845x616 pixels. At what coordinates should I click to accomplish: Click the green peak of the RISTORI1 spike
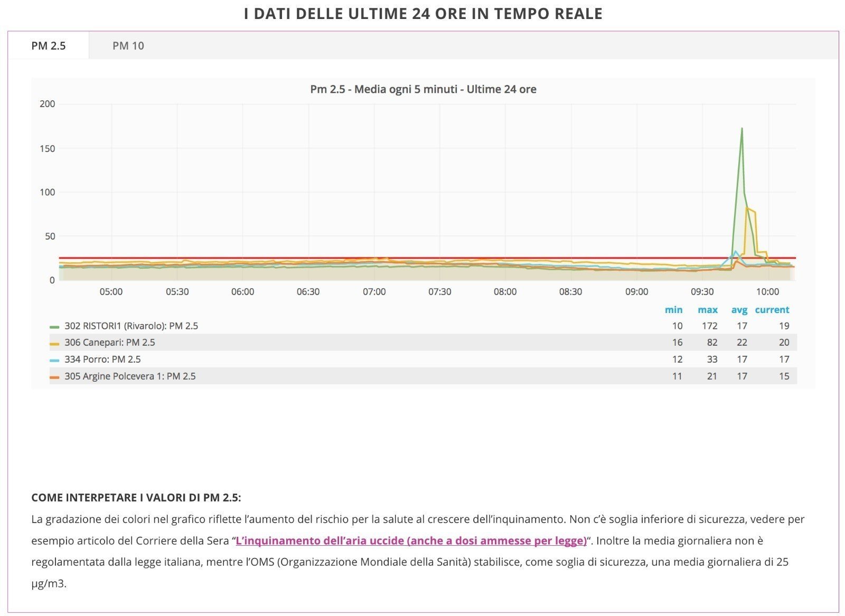(x=741, y=129)
